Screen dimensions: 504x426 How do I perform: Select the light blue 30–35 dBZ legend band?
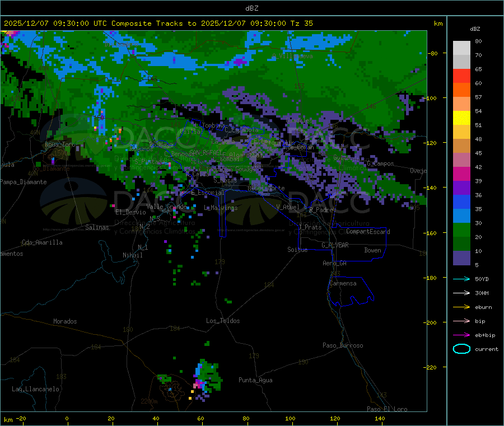click(x=461, y=216)
